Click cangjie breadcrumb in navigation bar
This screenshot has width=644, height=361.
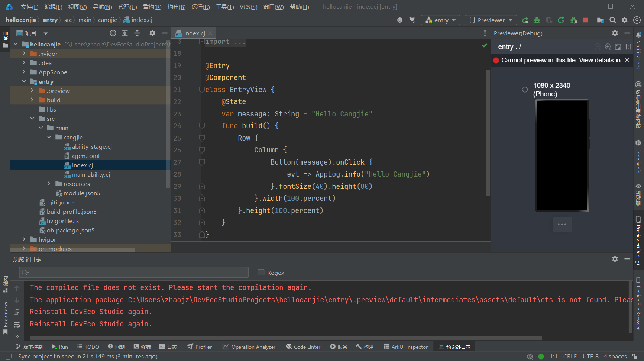(x=107, y=20)
